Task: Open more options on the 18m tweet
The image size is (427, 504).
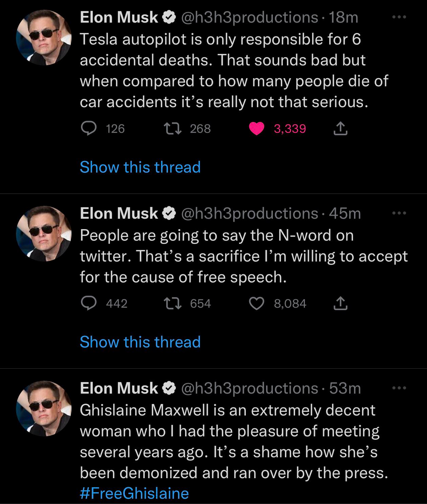Action: click(399, 17)
